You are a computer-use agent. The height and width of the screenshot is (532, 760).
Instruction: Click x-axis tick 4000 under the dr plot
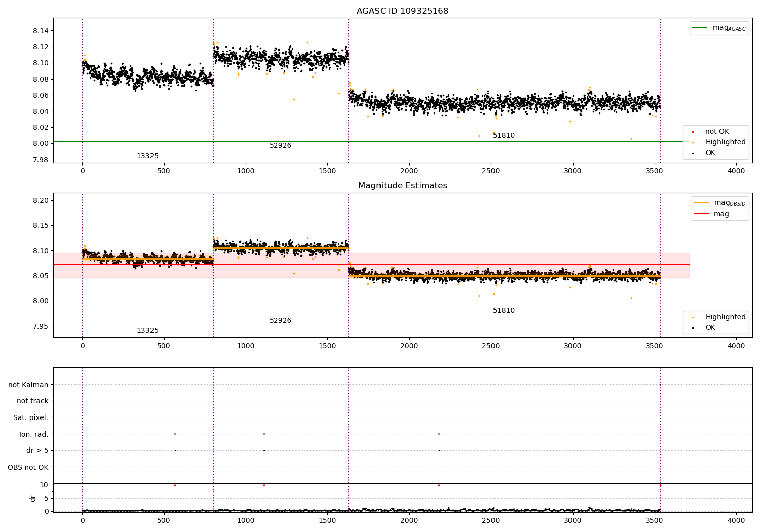pyautogui.click(x=736, y=520)
